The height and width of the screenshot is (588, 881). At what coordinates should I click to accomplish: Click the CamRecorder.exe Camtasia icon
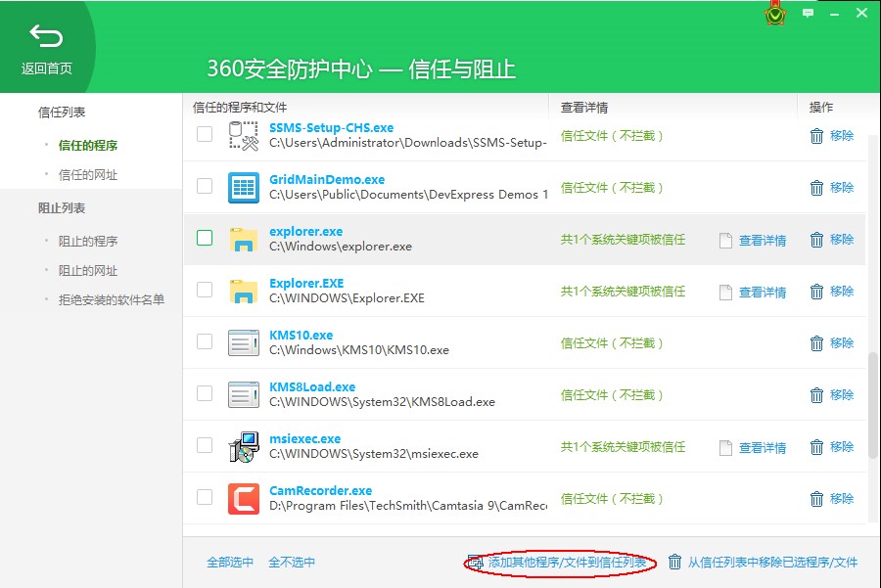point(244,499)
